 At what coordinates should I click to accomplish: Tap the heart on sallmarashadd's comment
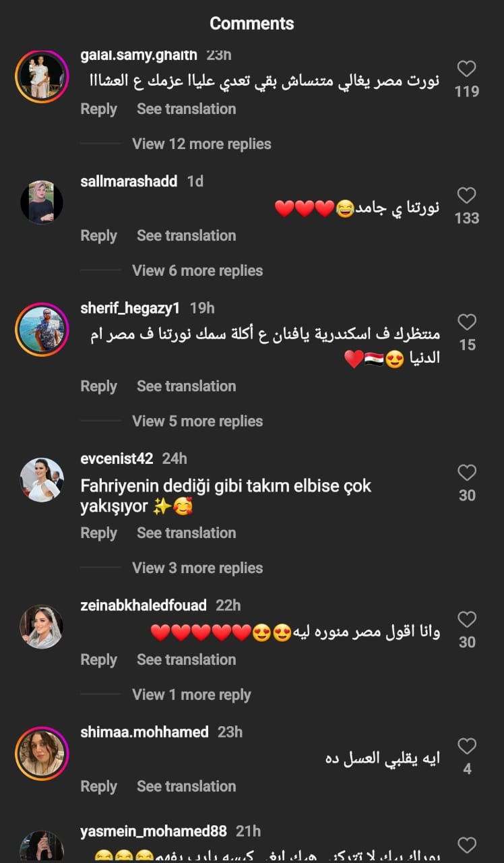coord(467,196)
